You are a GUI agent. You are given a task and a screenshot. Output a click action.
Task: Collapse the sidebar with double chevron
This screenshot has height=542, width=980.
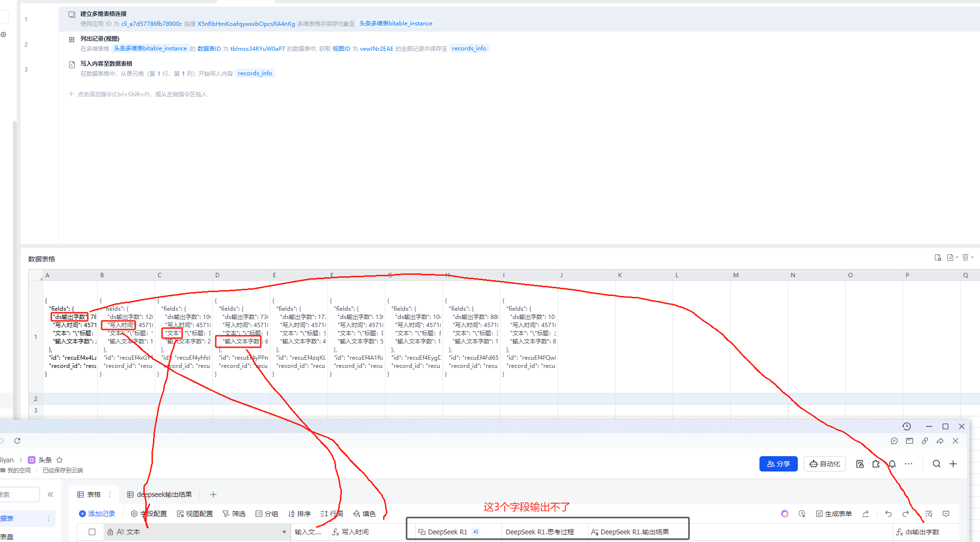point(50,495)
